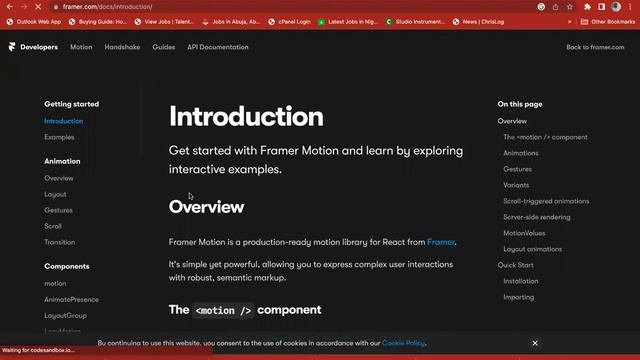The image size is (640, 360).
Task: Open Studio Instrument bookmark
Action: point(415,22)
